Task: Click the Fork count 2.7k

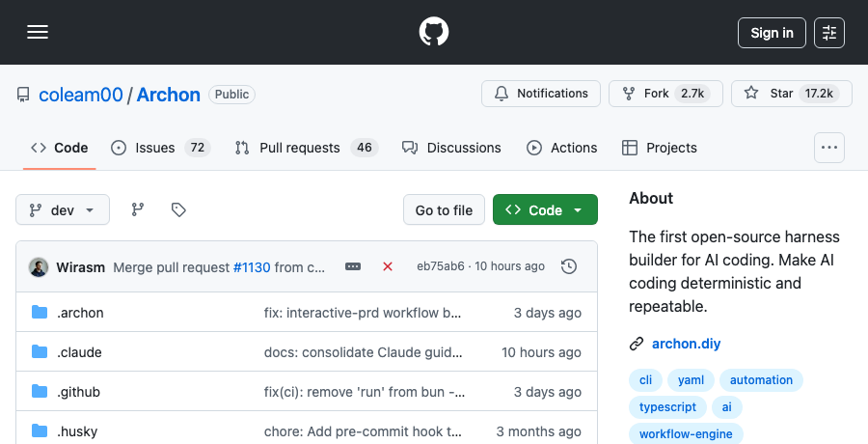Action: coord(692,93)
